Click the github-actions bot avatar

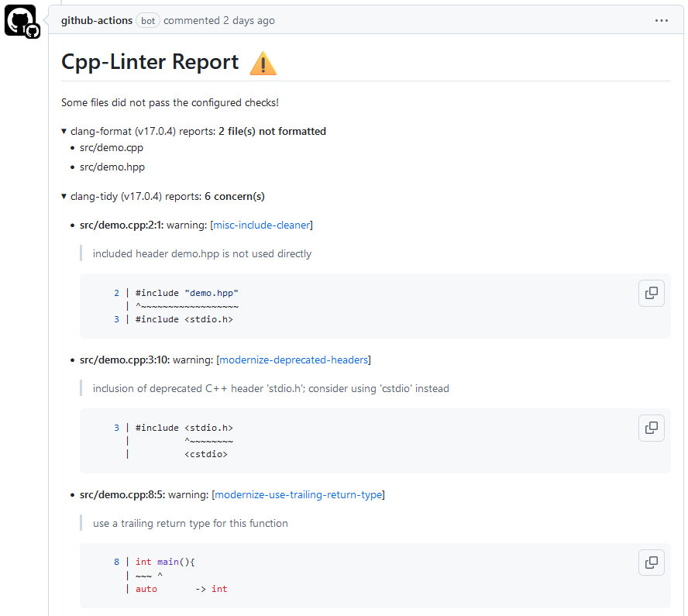coord(21,20)
